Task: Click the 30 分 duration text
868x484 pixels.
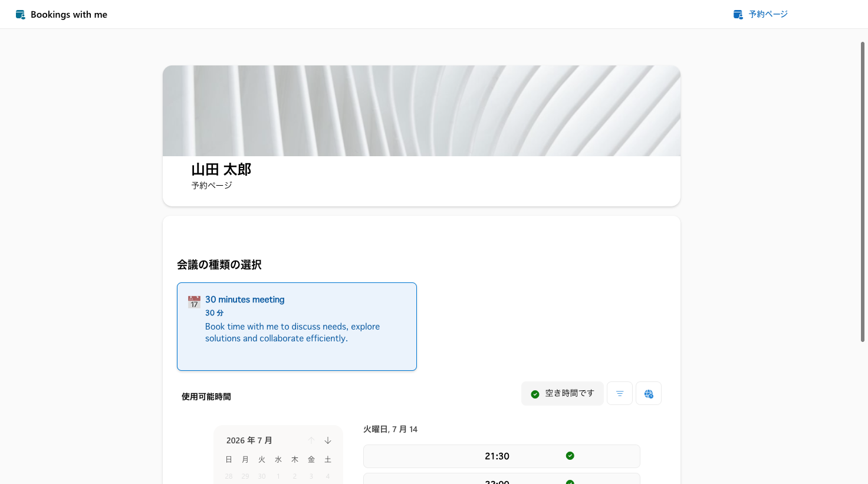Action: tap(215, 313)
